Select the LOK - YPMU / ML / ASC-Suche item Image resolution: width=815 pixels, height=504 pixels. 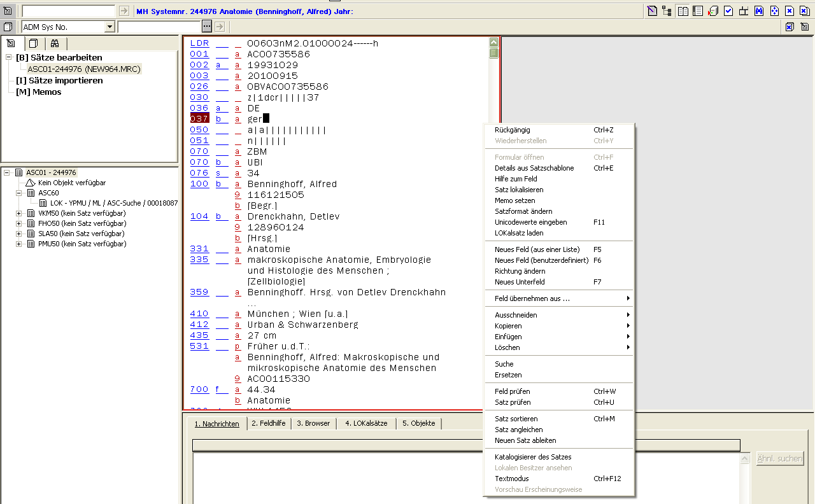coord(114,203)
